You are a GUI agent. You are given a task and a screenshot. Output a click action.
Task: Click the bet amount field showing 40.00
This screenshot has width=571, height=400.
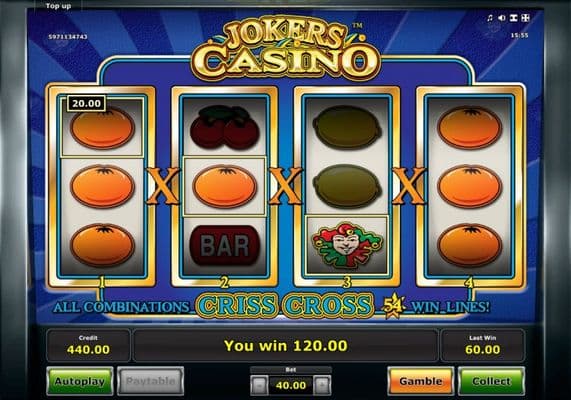(x=291, y=385)
